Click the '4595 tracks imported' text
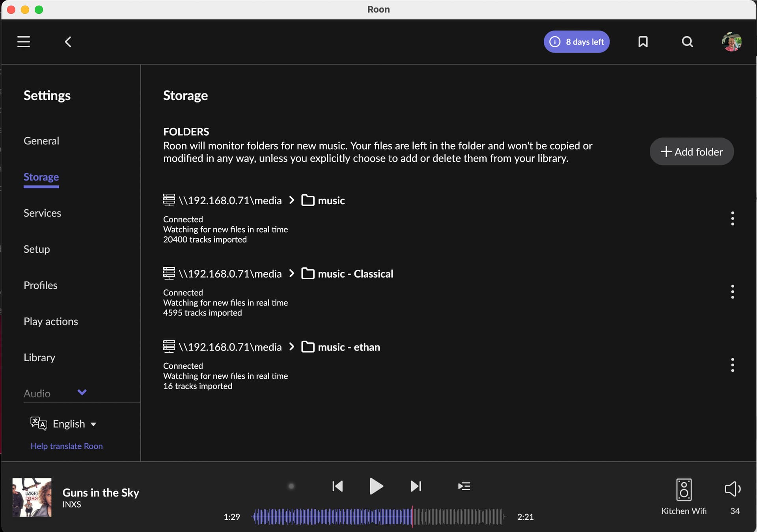The height and width of the screenshot is (532, 757). pos(203,313)
